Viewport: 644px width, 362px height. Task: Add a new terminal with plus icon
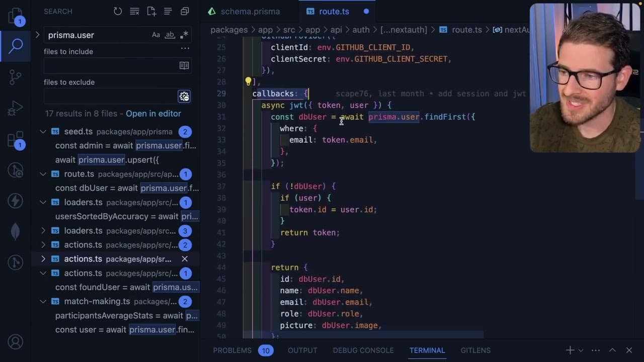[570, 350]
